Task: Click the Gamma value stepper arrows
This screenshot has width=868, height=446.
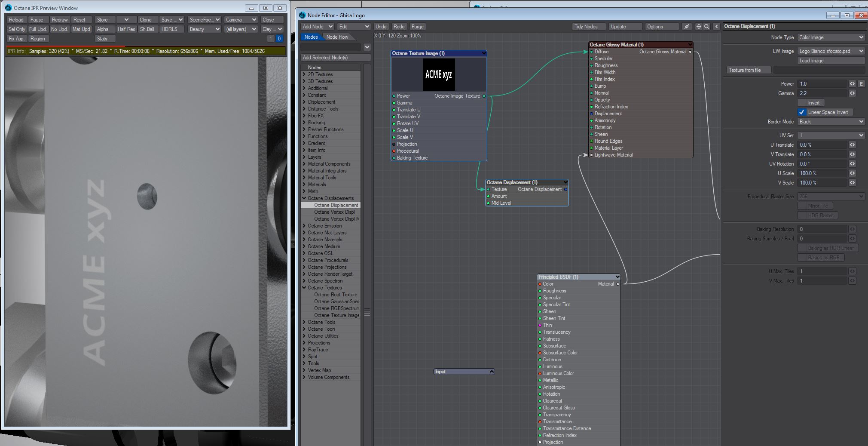Action: tap(853, 93)
